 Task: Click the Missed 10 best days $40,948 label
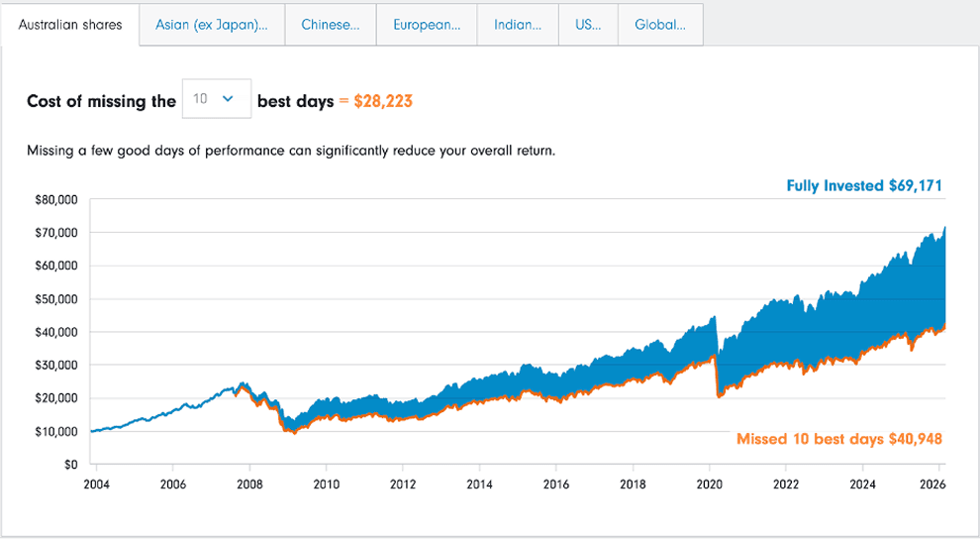pyautogui.click(x=838, y=439)
